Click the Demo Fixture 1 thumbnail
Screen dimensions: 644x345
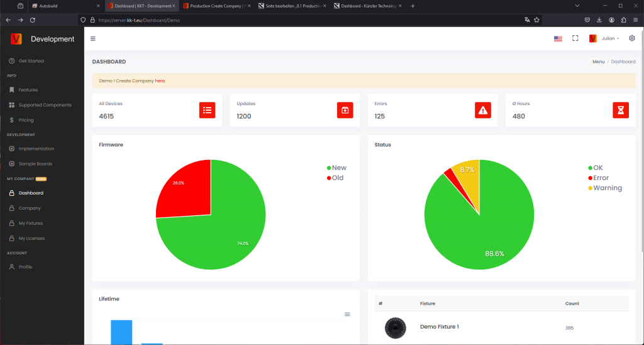(x=395, y=328)
